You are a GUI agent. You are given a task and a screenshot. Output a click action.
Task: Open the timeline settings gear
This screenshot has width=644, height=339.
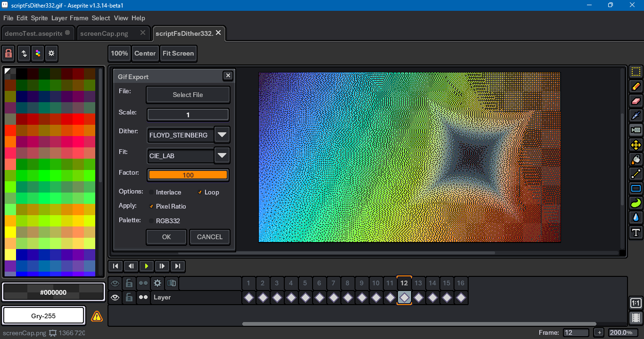pyautogui.click(x=157, y=283)
